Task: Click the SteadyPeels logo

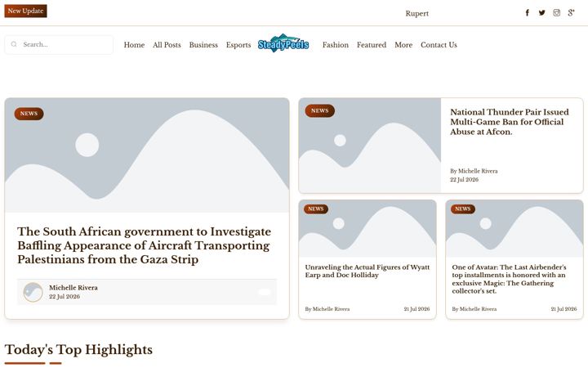Action: point(283,43)
